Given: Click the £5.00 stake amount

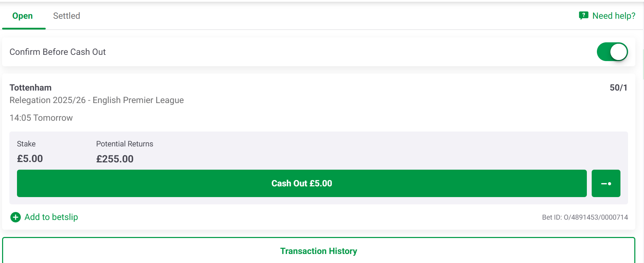Looking at the screenshot, I should 30,159.
